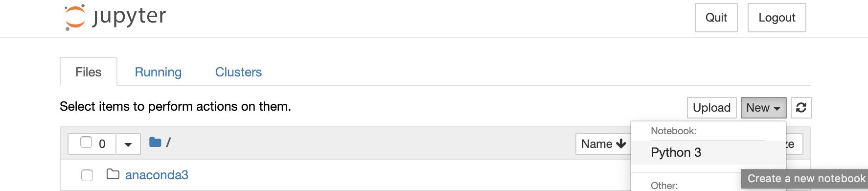Click the Quit button
The width and height of the screenshot is (868, 191).
click(x=716, y=18)
